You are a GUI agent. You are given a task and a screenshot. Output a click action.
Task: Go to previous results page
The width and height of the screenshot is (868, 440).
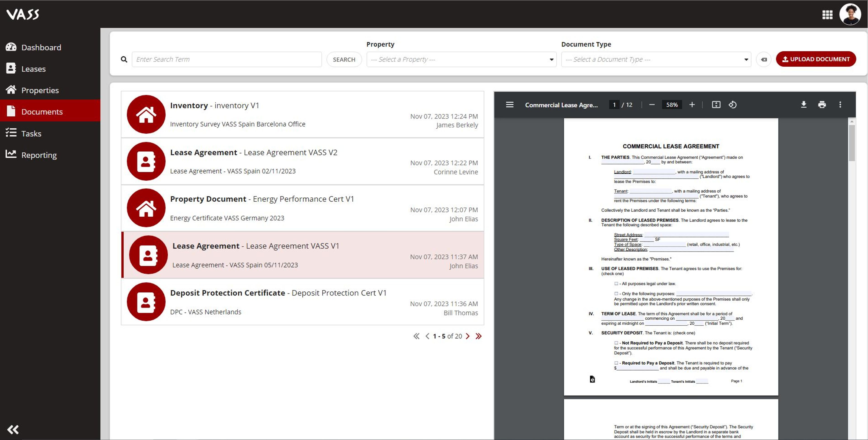427,336
